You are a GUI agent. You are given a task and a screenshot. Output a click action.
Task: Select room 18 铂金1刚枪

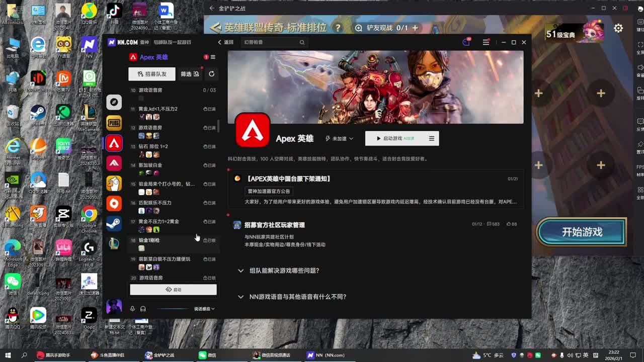click(x=173, y=244)
